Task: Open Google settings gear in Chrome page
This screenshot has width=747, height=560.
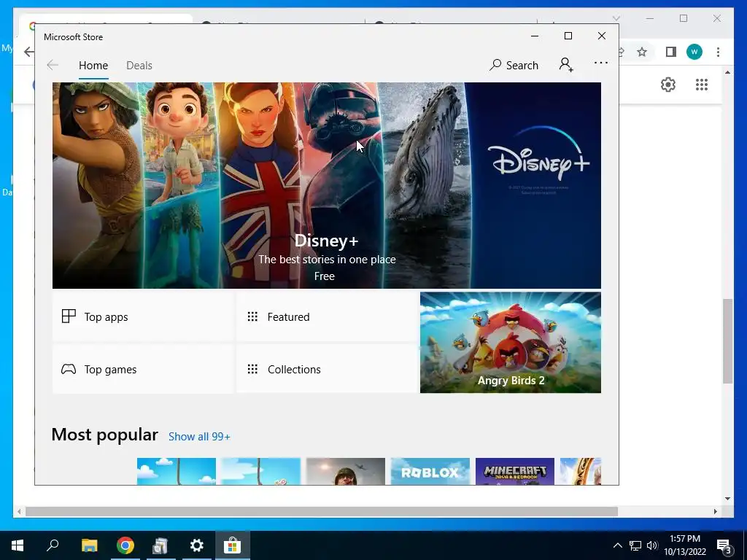Action: [668, 85]
